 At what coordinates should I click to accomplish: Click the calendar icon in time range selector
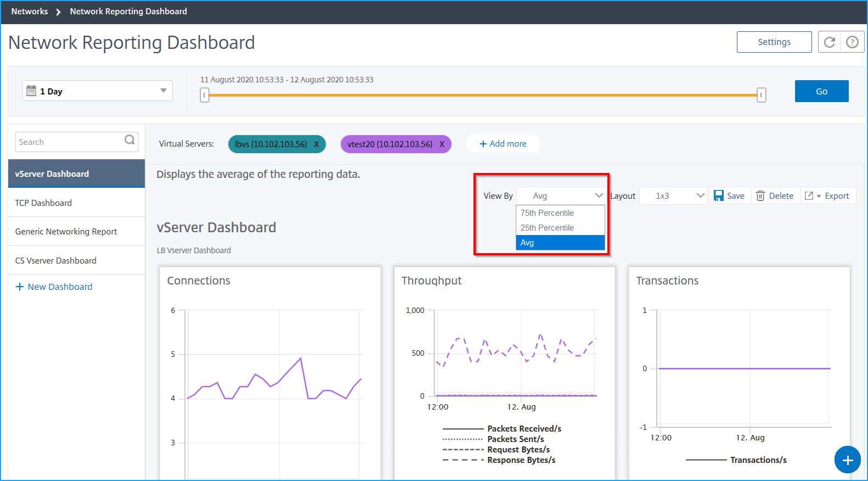[x=31, y=91]
